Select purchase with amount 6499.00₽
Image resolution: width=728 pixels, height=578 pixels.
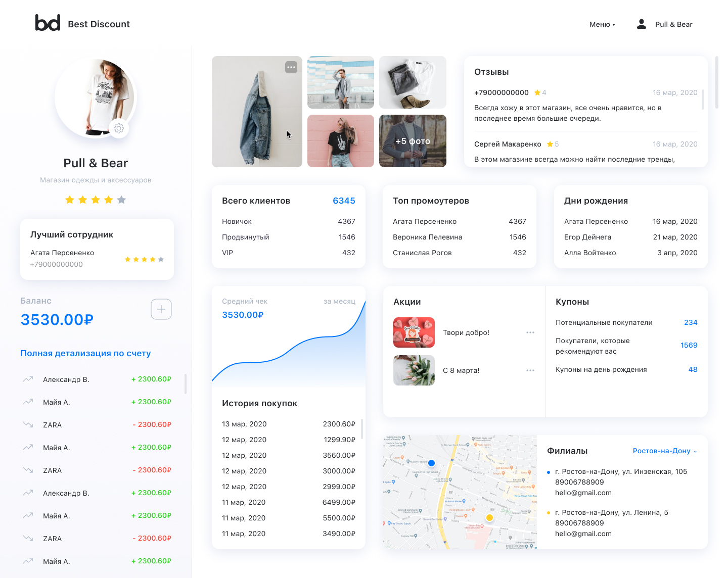[x=289, y=502]
